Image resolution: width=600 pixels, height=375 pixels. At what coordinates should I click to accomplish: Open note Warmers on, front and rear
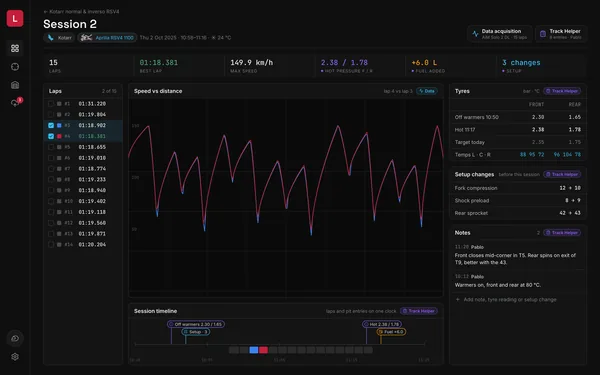pyautogui.click(x=518, y=281)
